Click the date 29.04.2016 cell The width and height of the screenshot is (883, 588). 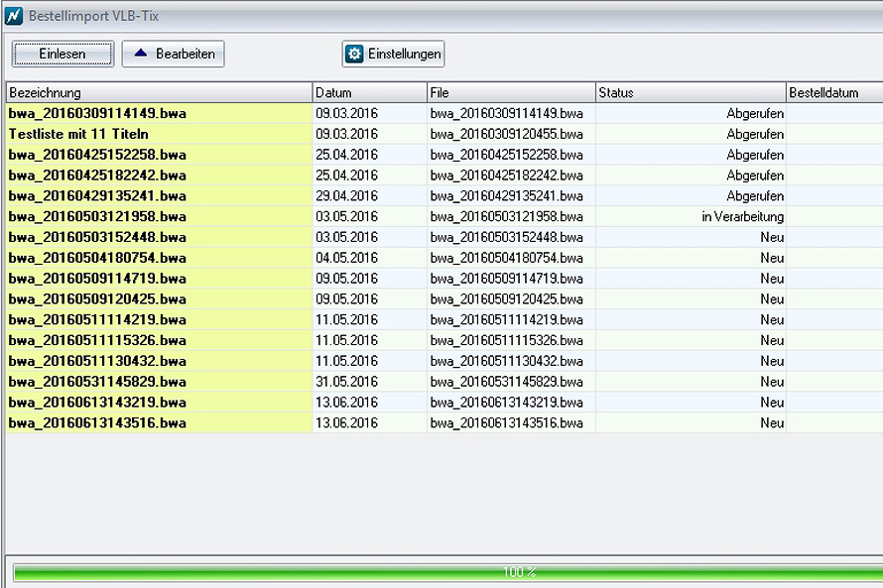click(x=347, y=196)
